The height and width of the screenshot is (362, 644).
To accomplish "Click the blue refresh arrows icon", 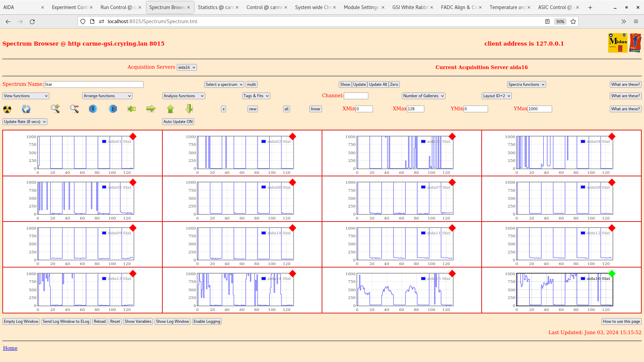I will click(26, 109).
